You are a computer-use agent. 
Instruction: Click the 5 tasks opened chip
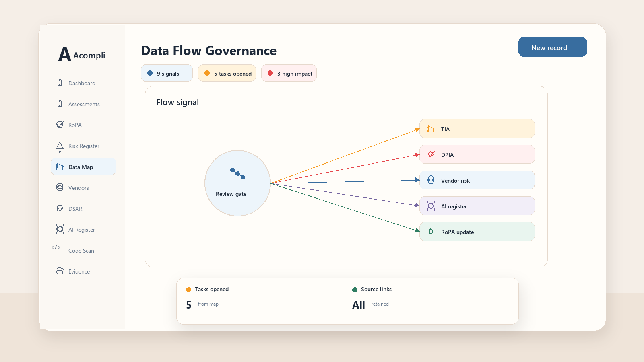(227, 73)
